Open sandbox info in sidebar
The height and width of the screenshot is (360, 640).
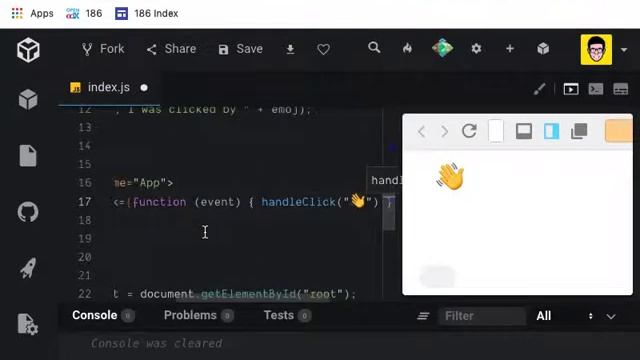click(28, 99)
